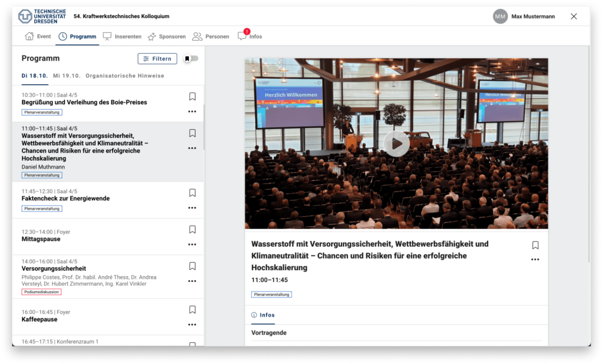Bookmark the Faktencheck zur Energiewende session

tap(192, 193)
